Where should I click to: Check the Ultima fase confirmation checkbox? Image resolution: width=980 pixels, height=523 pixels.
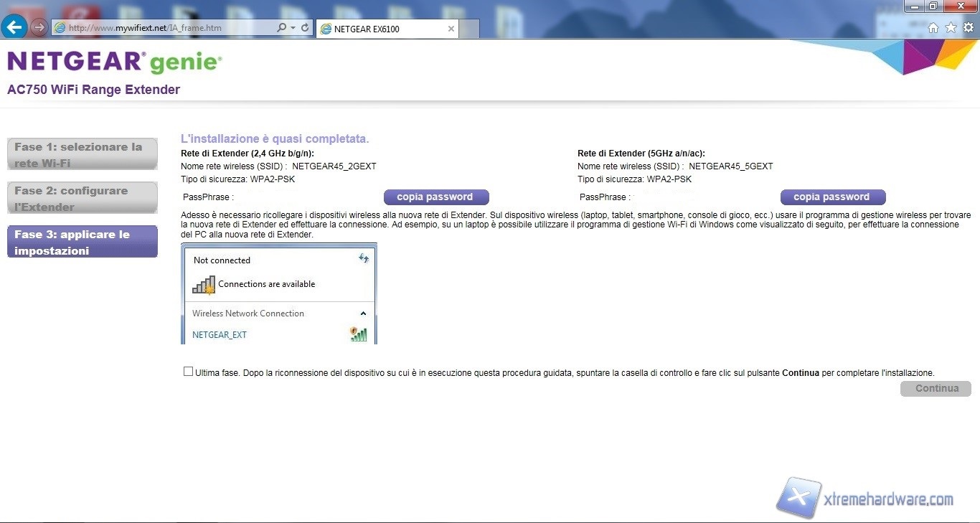188,372
